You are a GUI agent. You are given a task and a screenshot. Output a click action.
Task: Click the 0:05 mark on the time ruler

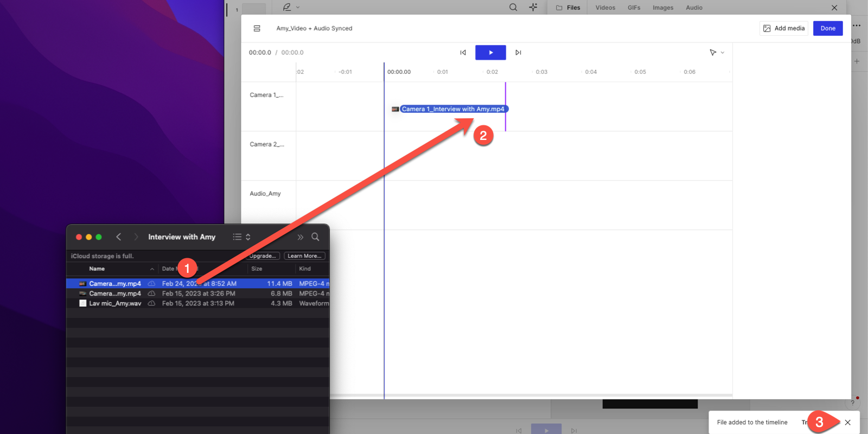click(640, 72)
